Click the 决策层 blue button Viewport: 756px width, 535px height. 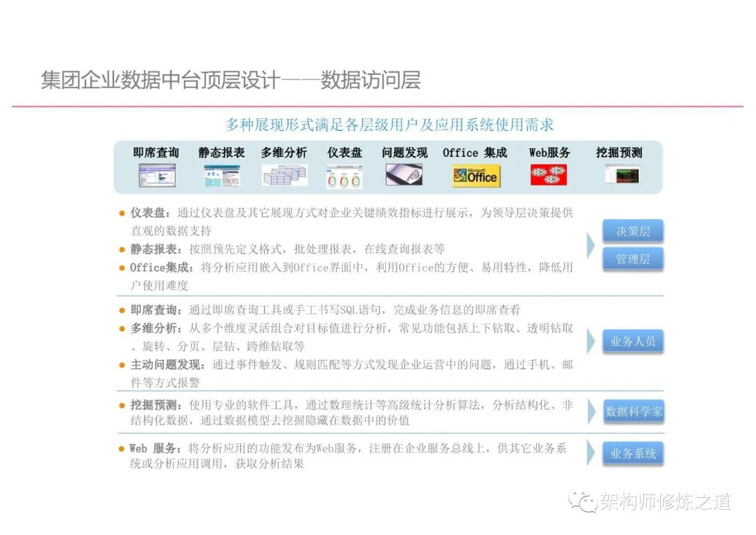633,231
